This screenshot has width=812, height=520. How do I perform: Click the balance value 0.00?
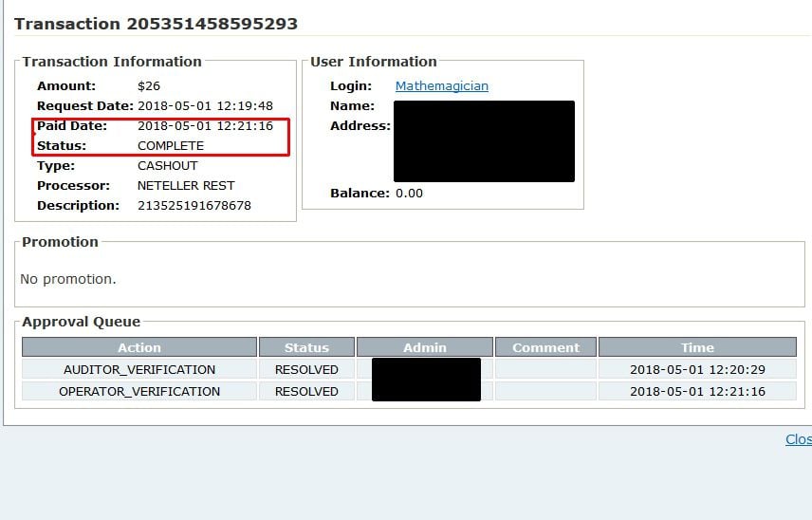click(x=409, y=194)
